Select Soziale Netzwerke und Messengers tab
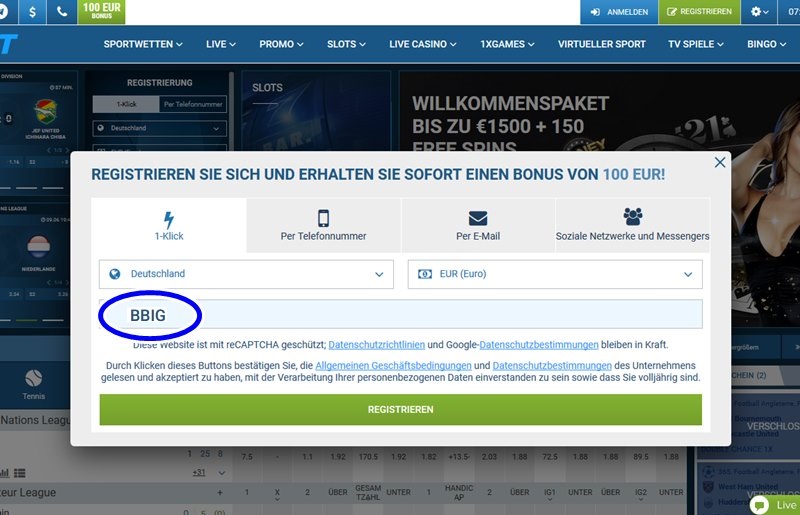 point(633,225)
